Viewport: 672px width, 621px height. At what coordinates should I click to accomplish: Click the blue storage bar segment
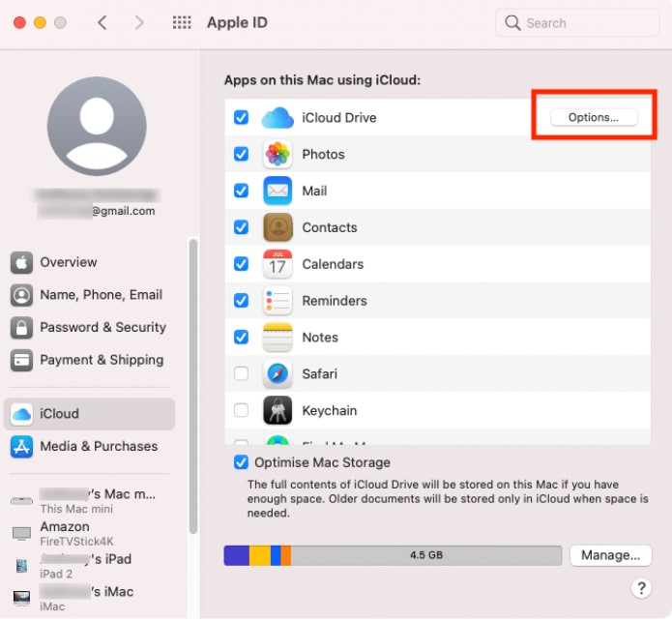point(276,555)
